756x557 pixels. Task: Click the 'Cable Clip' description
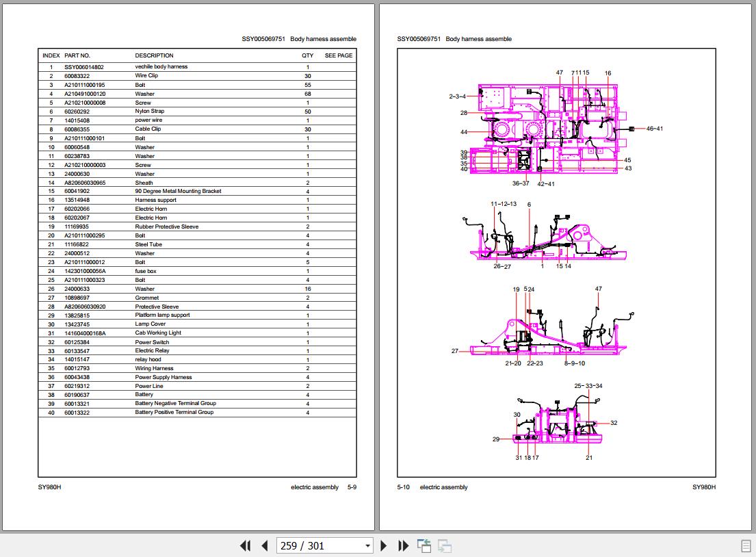[148, 129]
